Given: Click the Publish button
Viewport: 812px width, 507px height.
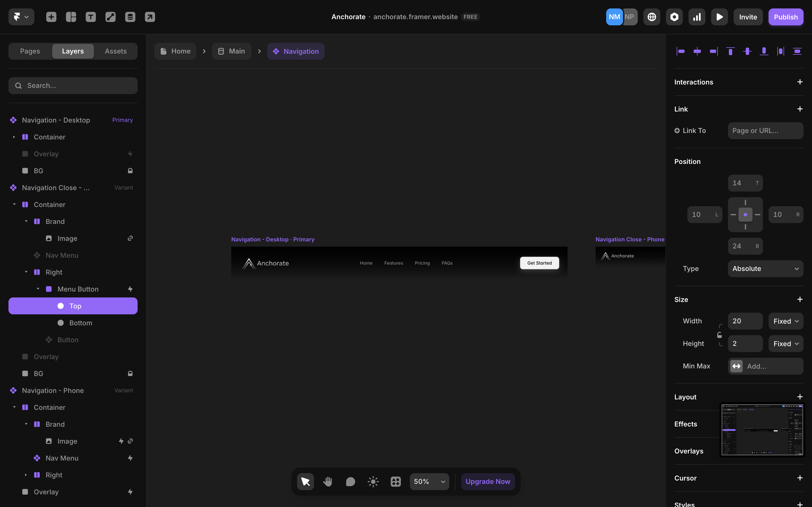Looking at the screenshot, I should (785, 17).
